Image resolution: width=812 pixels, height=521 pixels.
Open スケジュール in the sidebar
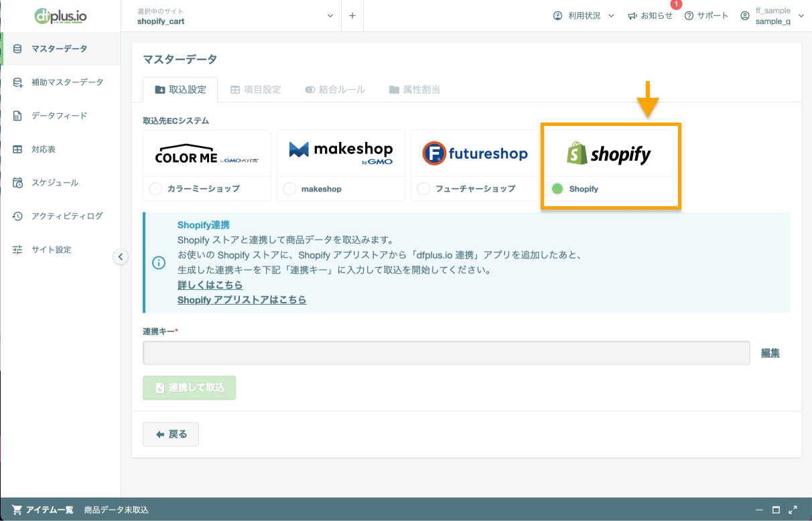[x=60, y=183]
